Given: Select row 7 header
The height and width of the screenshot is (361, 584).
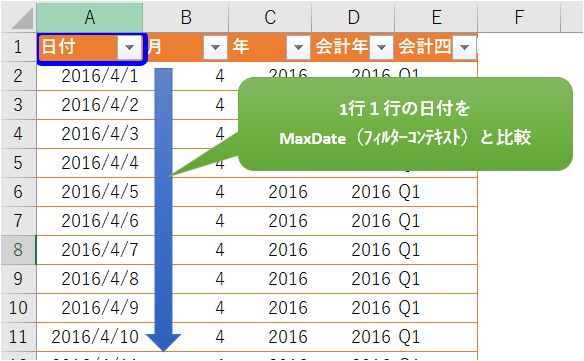Looking at the screenshot, I should tap(18, 221).
